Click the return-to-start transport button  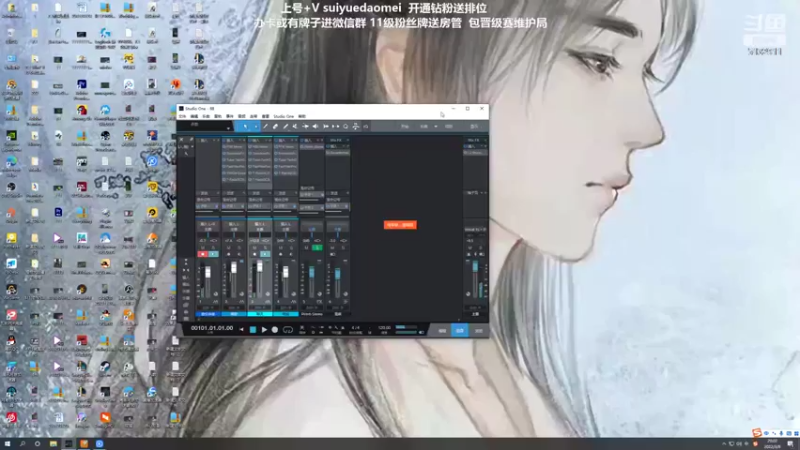(241, 330)
